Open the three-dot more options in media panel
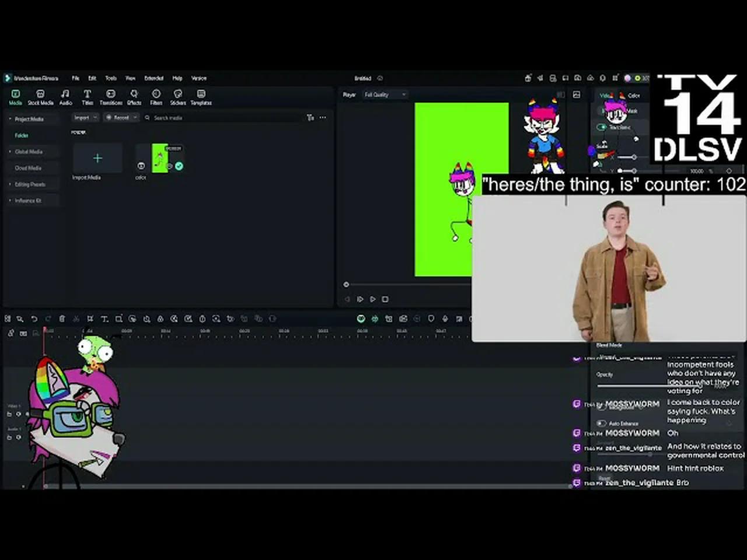 [x=323, y=118]
